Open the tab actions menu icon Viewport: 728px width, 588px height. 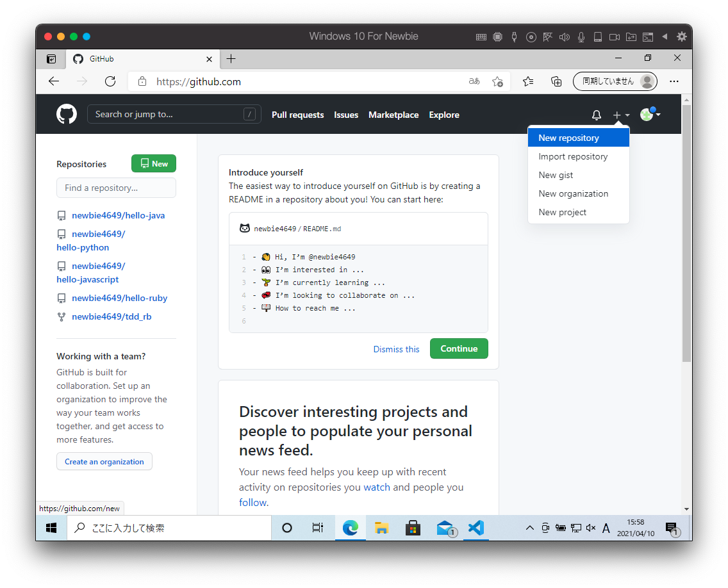coord(51,59)
